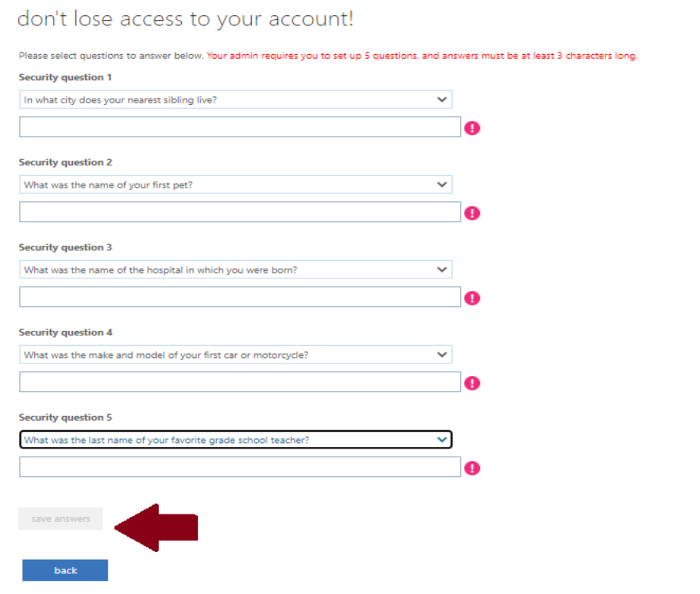Open the first pet question dropdown

[x=235, y=185]
